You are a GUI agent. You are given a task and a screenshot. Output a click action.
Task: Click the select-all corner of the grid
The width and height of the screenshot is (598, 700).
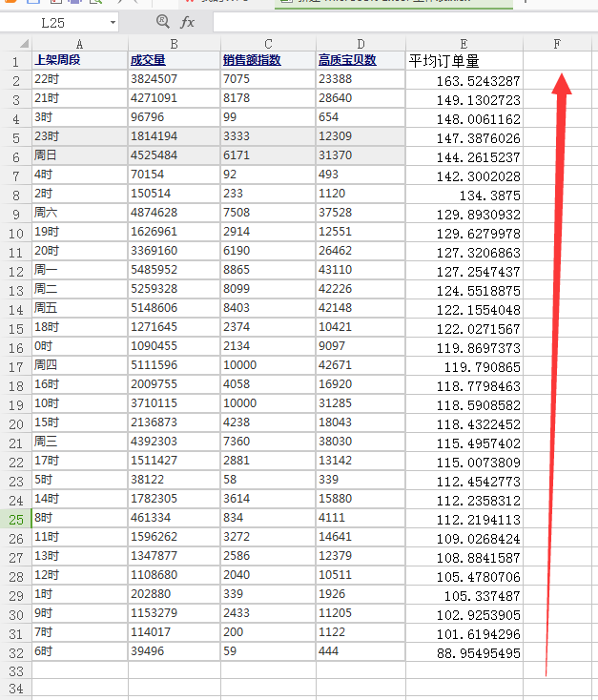pyautogui.click(x=15, y=43)
